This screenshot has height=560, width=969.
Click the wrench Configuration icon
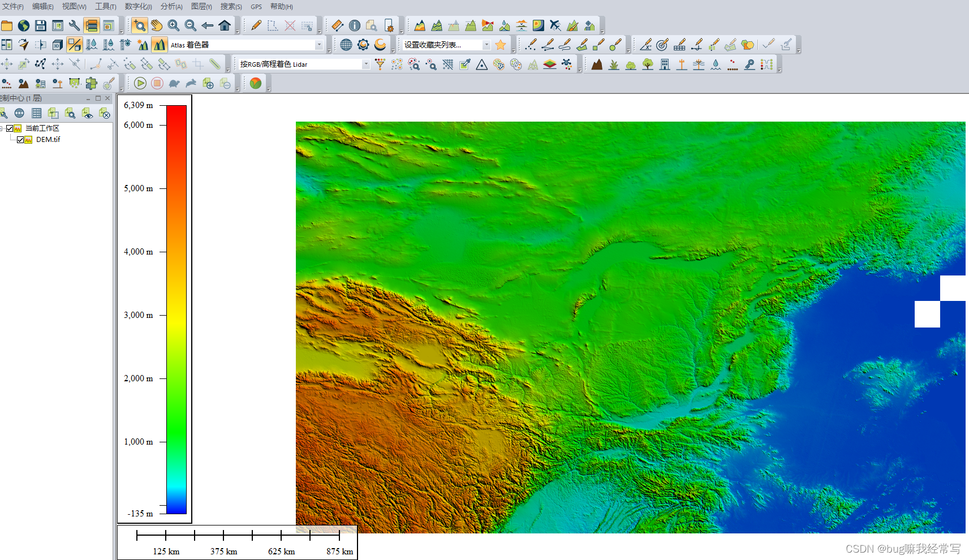tap(74, 25)
